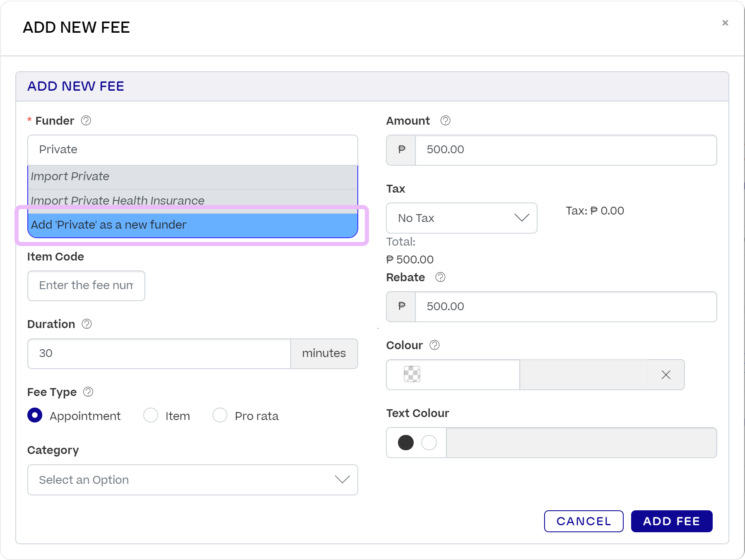Screen dimensions: 745x560
Task: Open the Category Select an Option dropdown
Action: [193, 480]
